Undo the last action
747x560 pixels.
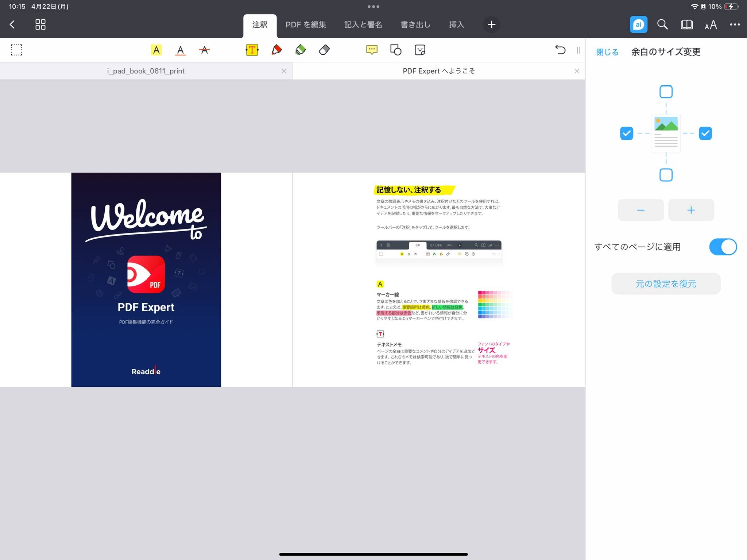click(560, 50)
